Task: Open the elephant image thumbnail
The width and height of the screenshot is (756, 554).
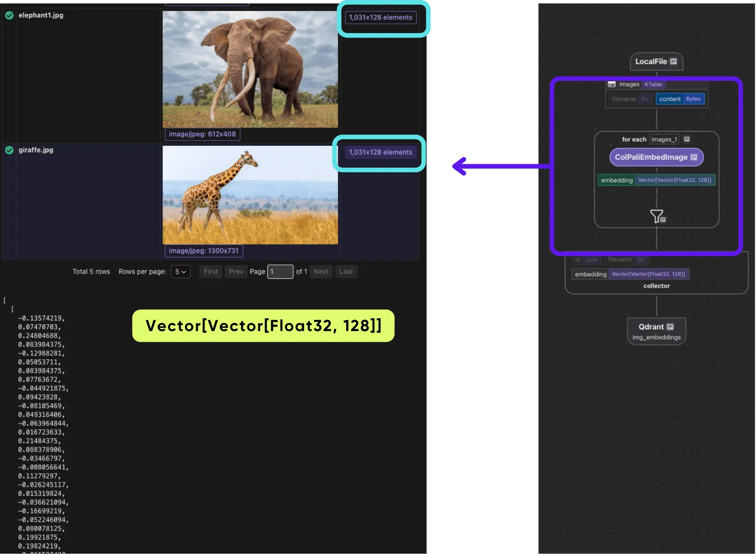Action: coord(250,69)
